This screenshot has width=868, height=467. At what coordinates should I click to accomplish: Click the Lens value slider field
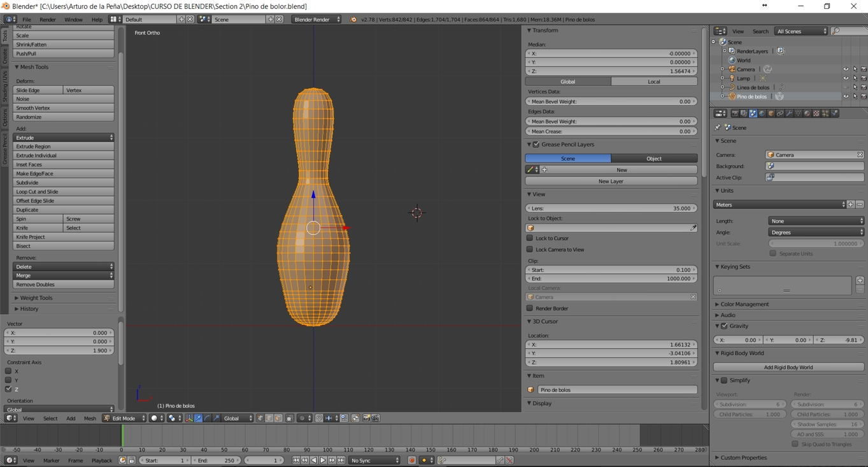[x=611, y=208]
